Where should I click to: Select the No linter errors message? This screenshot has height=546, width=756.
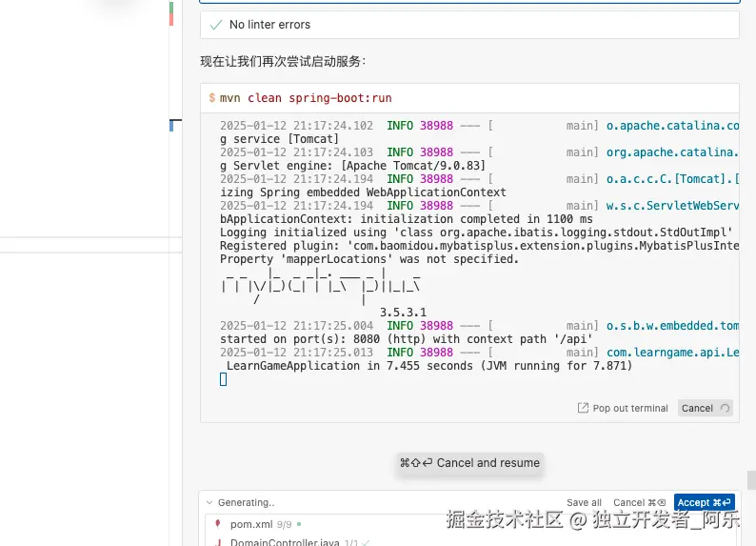click(269, 25)
